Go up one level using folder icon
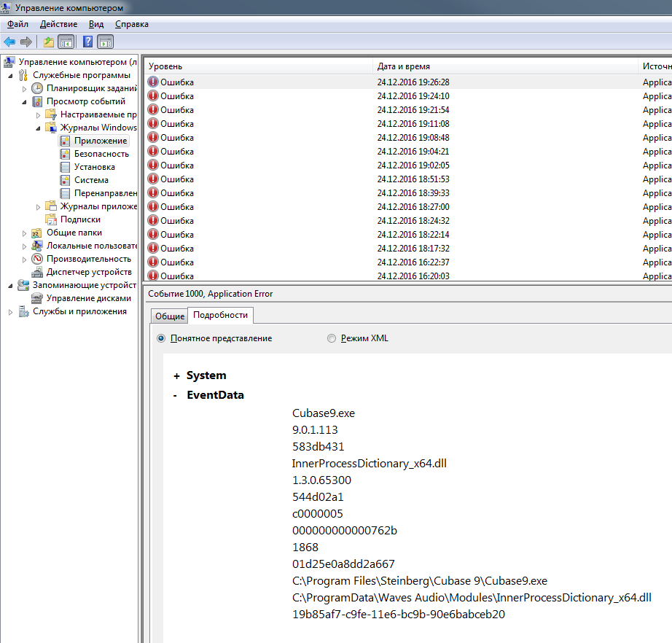This screenshot has height=643, width=672. coord(49,42)
